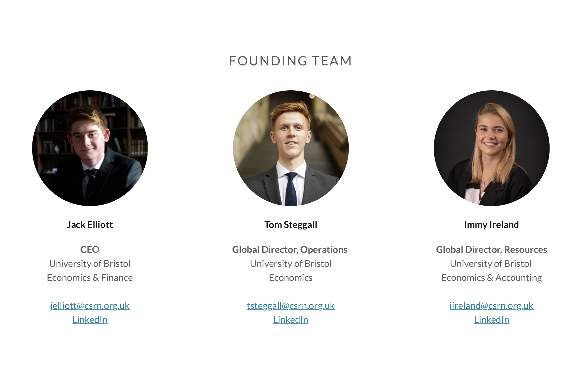Viewport: 588px width, 366px height.
Task: Click the Global Director, Operations title
Action: 290,249
